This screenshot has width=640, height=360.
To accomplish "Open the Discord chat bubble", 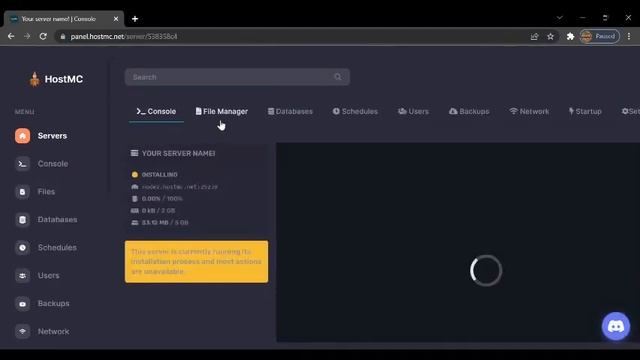I will tap(616, 326).
